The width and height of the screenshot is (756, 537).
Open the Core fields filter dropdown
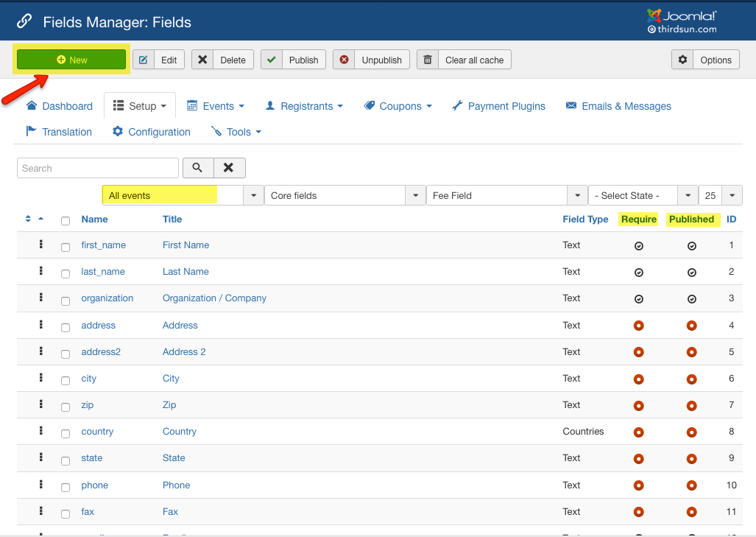(x=415, y=194)
